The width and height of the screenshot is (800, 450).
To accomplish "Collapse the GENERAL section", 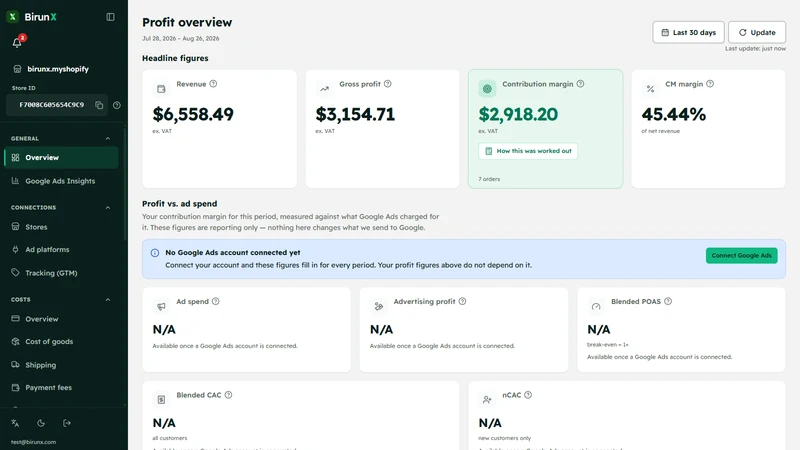I will point(108,138).
